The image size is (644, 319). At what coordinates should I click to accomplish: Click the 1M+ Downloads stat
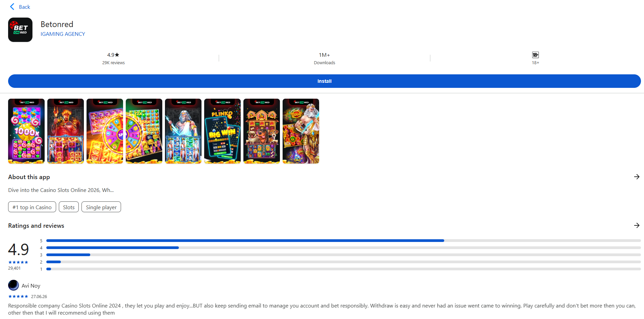(x=325, y=58)
